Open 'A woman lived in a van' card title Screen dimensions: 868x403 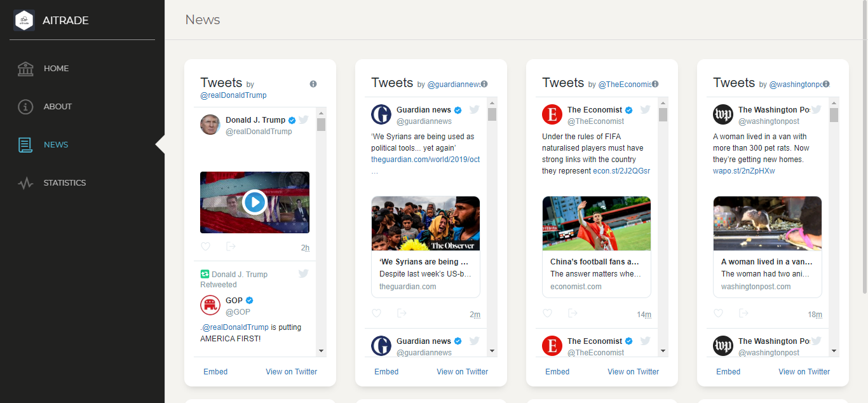pos(767,262)
